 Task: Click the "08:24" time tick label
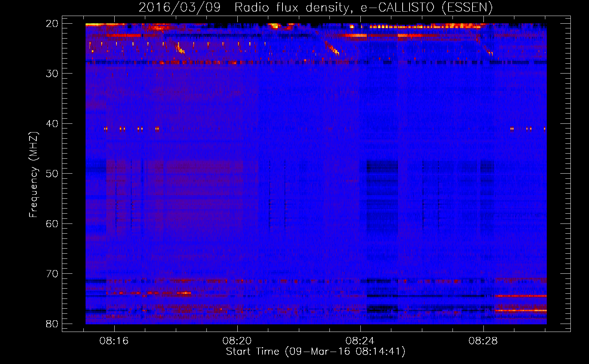(360, 341)
